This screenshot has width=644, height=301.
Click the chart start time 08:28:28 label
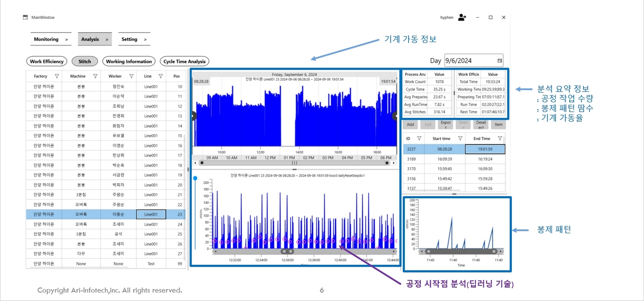point(201,81)
